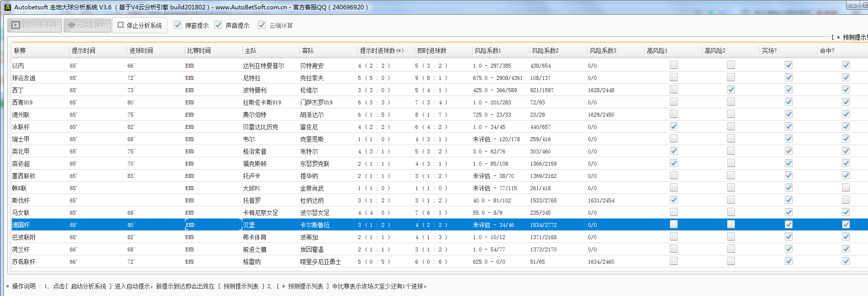Click the stop square icon on 停止分析系统
This screenshot has width=868, height=296.
pyautogui.click(x=120, y=25)
